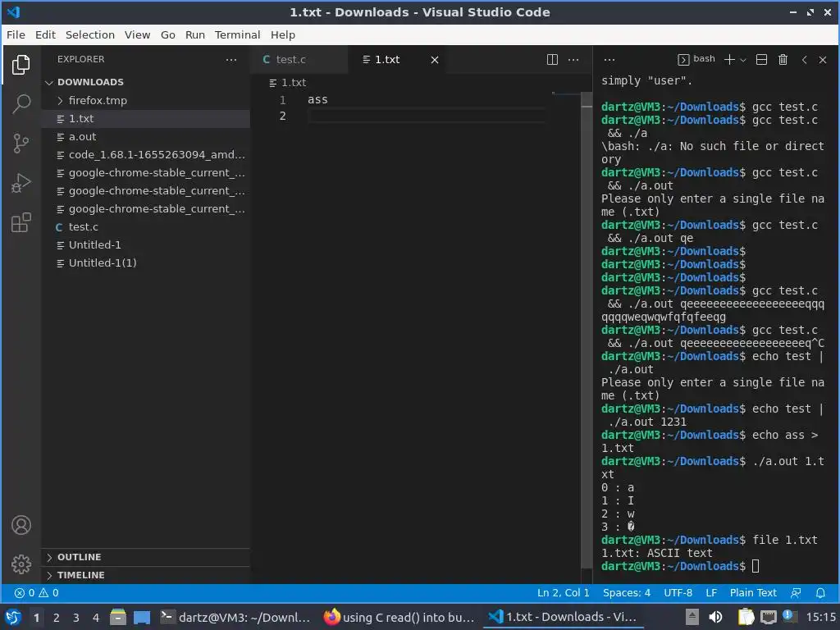Screen dimensions: 840x630
Task: Close the 1.txt editor tab
Action: click(x=435, y=60)
